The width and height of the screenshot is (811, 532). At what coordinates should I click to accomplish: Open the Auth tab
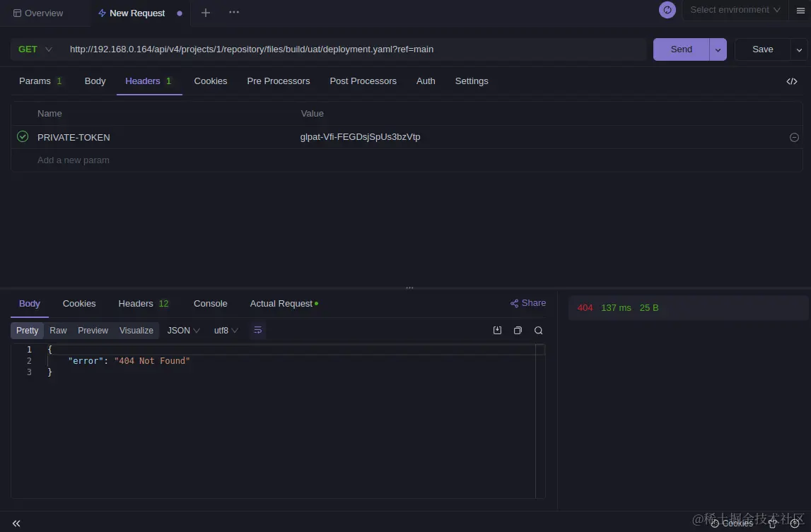point(426,81)
